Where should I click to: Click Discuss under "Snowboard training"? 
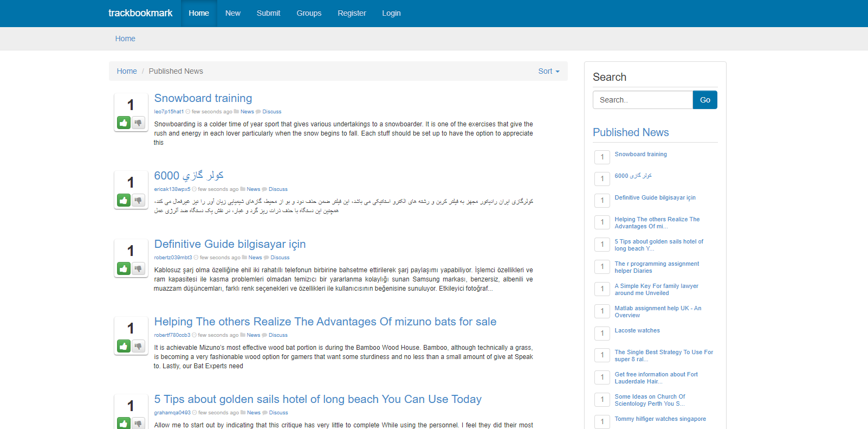point(272,112)
